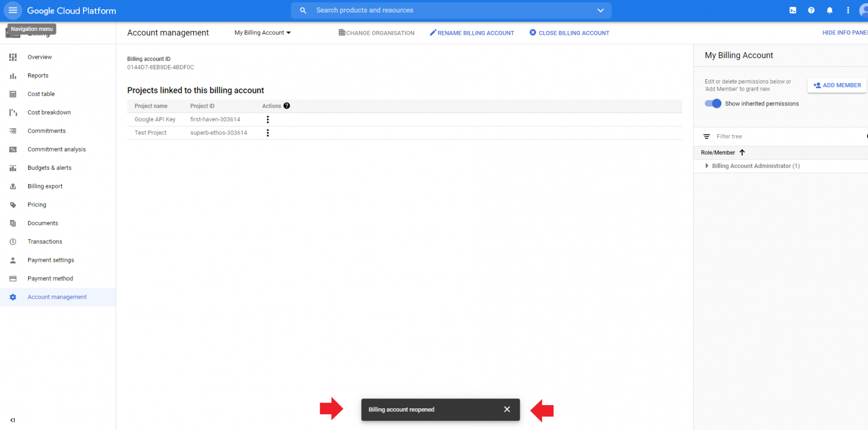The image size is (868, 430).
Task: Click the Actions help tooltip icon
Action: (286, 106)
